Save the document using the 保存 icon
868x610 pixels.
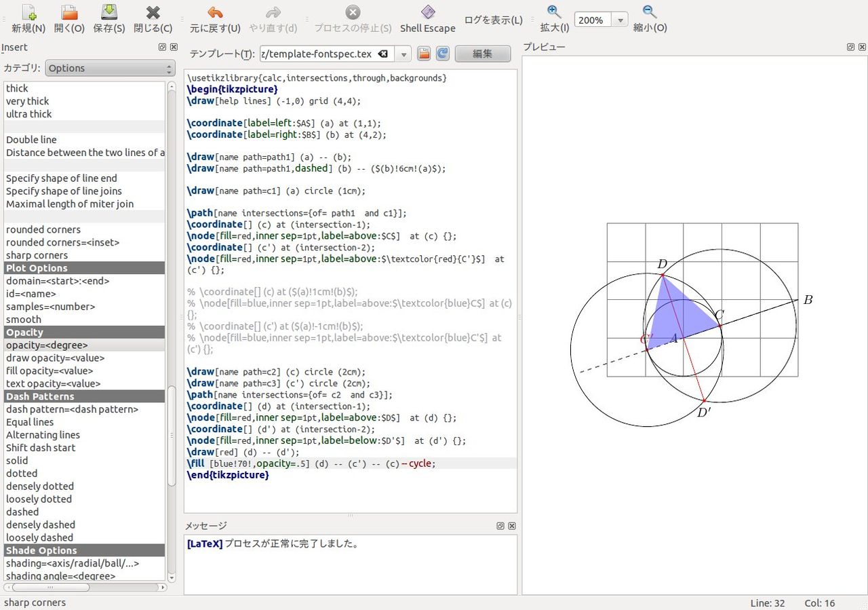point(109,12)
